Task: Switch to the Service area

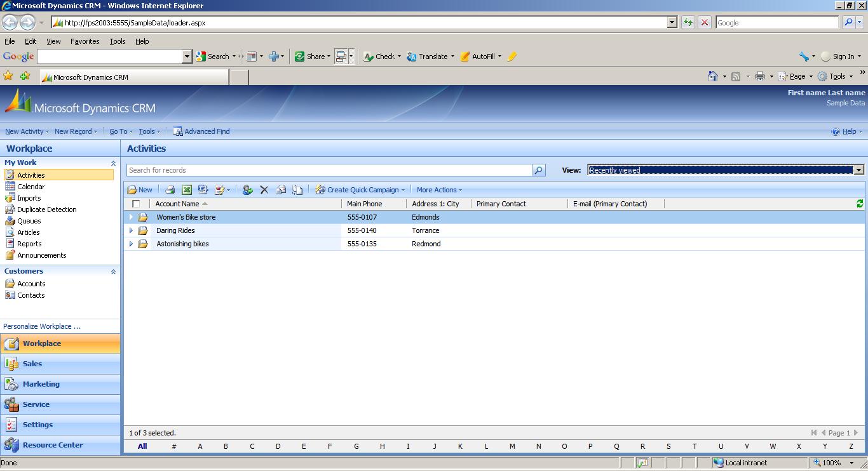Action: (60, 404)
